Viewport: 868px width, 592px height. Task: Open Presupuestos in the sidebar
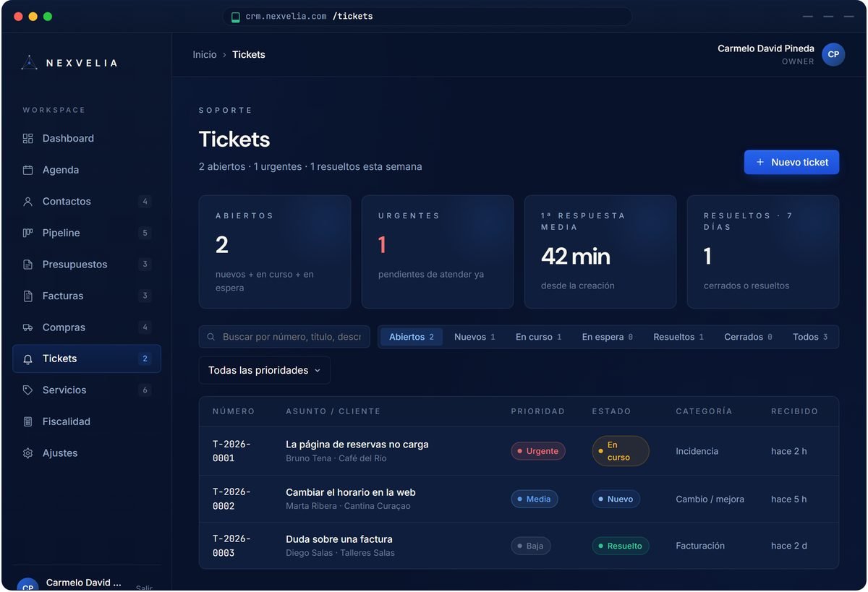coord(87,265)
